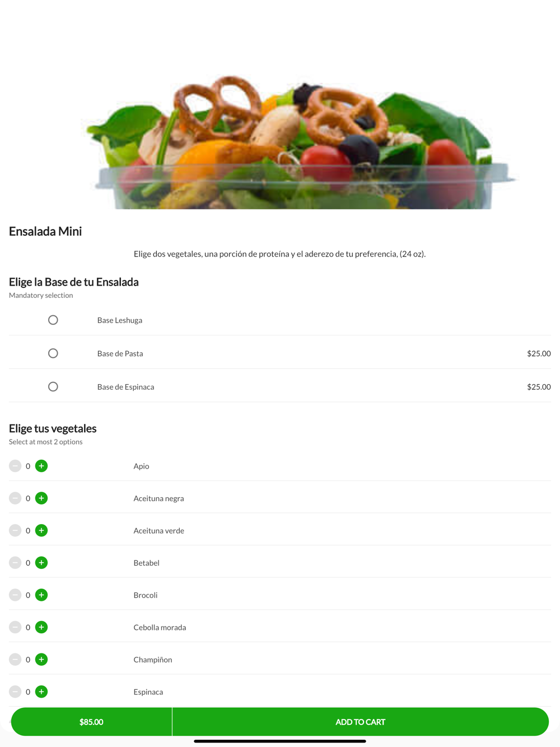Image resolution: width=560 pixels, height=747 pixels.
Task: Decrease Aceituna negra using minus icon
Action: 15,498
